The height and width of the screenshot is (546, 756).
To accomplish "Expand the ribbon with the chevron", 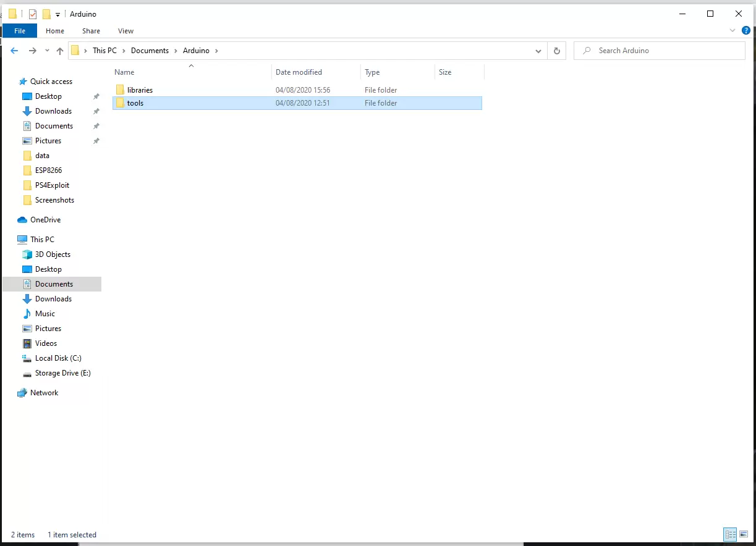I will 733,30.
